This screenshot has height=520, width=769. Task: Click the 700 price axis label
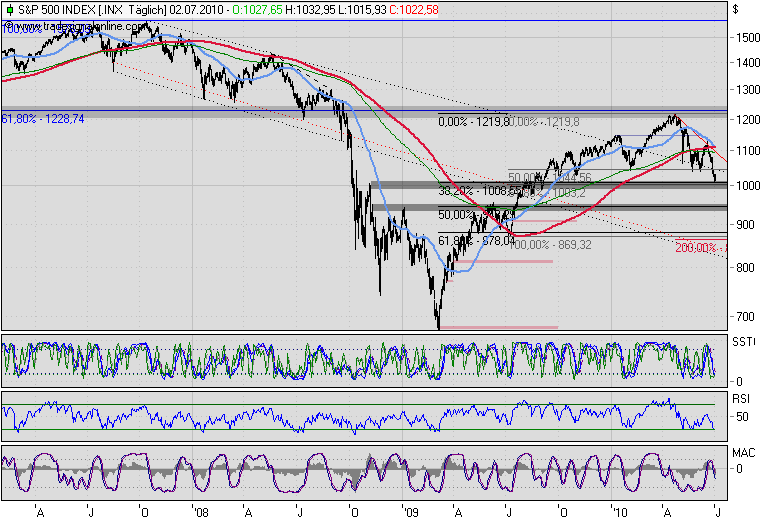(x=744, y=317)
